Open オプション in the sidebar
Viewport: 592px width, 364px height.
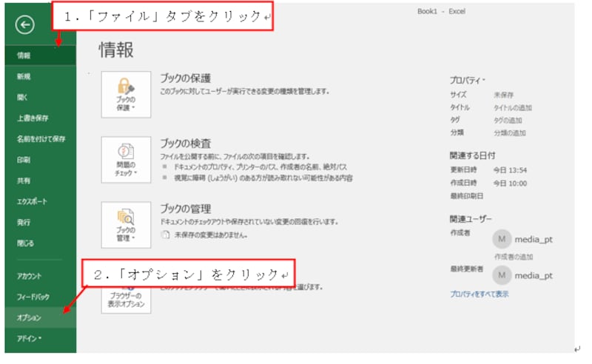(41, 317)
